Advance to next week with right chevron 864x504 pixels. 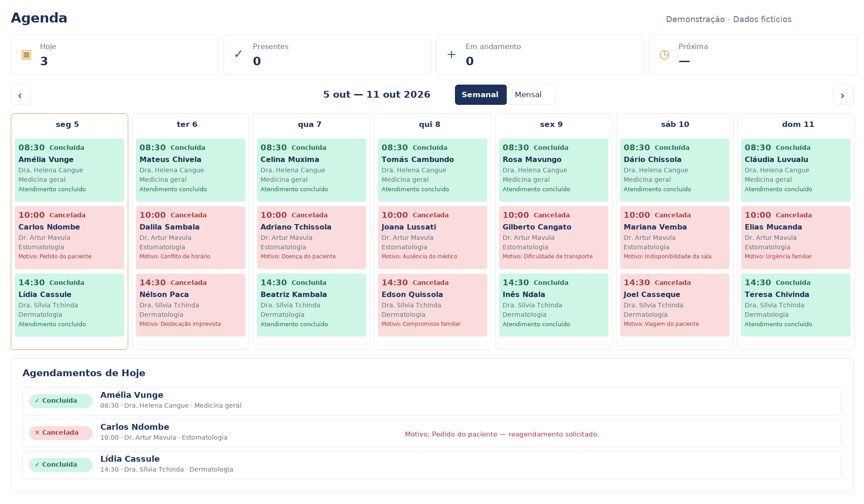[843, 95]
